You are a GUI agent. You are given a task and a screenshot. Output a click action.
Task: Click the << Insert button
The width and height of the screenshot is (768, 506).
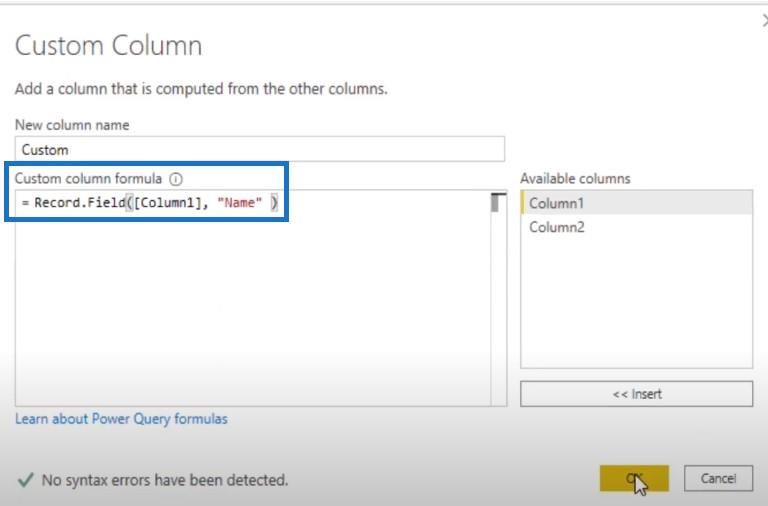pos(636,394)
